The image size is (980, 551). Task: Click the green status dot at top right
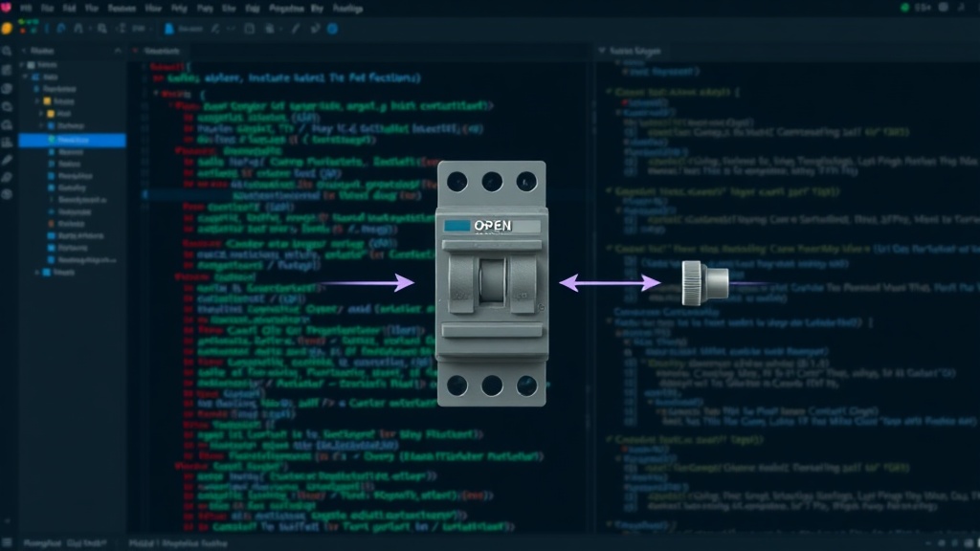[x=904, y=8]
